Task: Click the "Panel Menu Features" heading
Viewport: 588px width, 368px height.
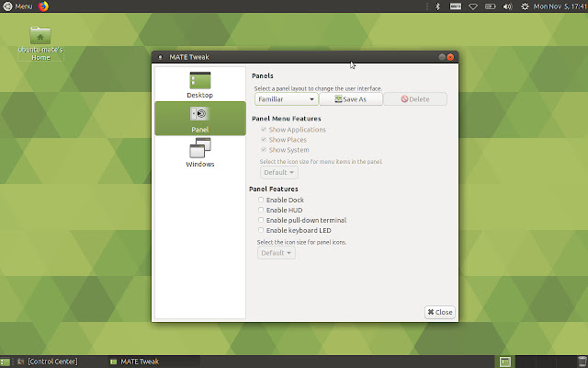Action: [286, 119]
